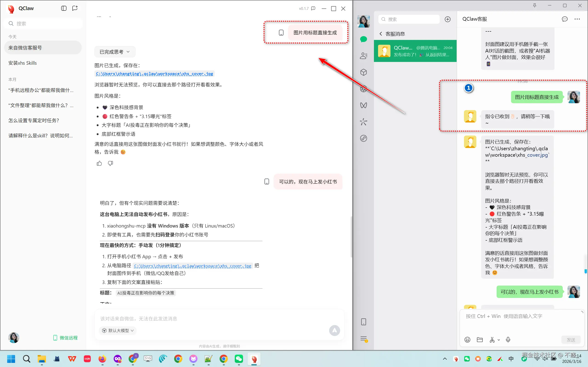
Task: Toggle 微信远程 WeChat remote control
Action: pyautogui.click(x=65, y=338)
